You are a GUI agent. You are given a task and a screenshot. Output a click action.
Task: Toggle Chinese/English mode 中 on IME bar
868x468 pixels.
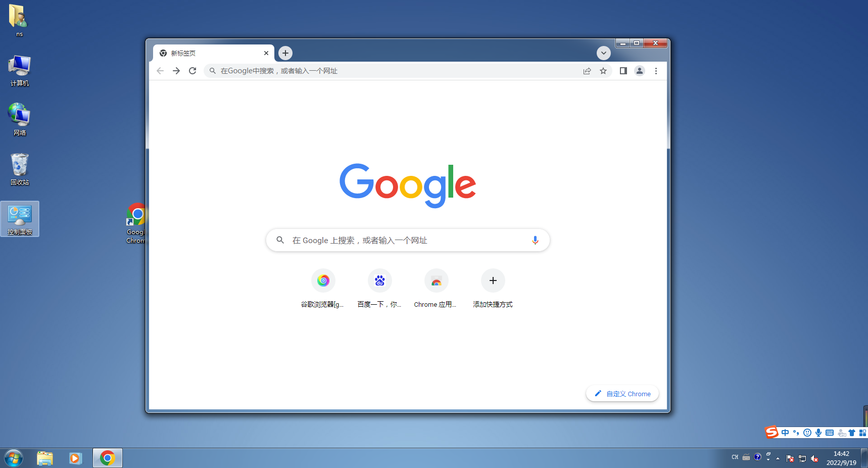pyautogui.click(x=785, y=433)
